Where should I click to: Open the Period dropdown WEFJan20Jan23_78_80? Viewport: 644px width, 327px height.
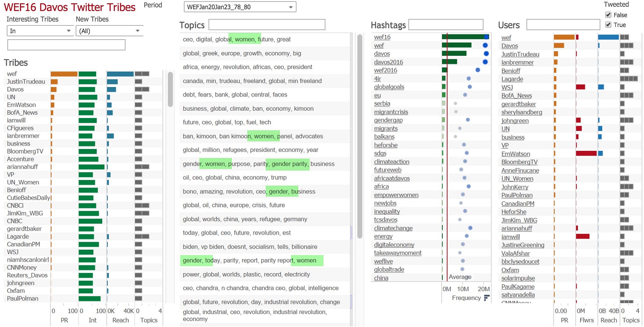coord(240,7)
